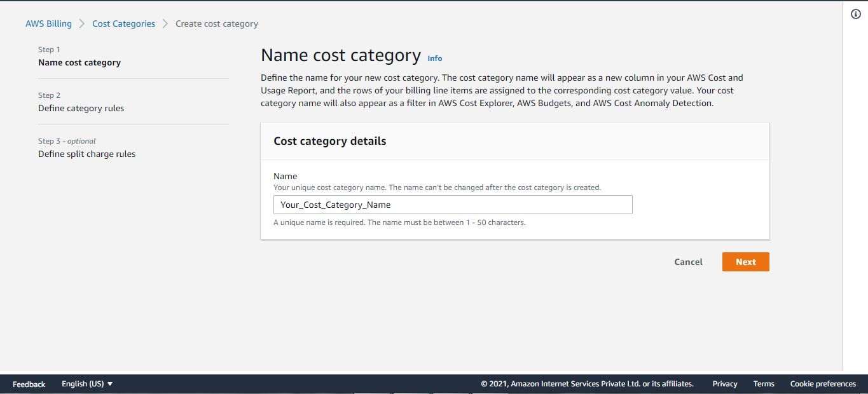Expand the language selector arrow
This screenshot has width=868, height=394.
(x=110, y=384)
